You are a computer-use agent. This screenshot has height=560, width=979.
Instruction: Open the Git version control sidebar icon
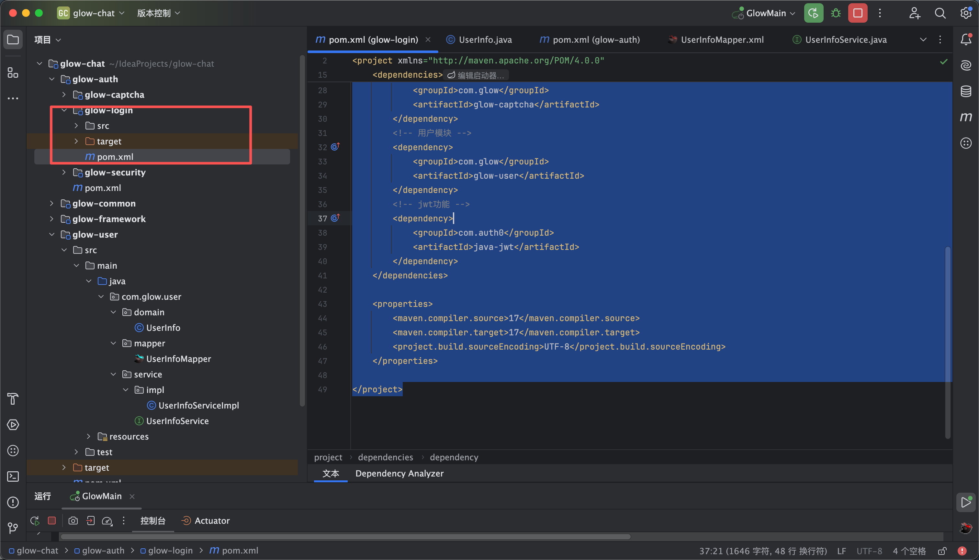(x=13, y=528)
